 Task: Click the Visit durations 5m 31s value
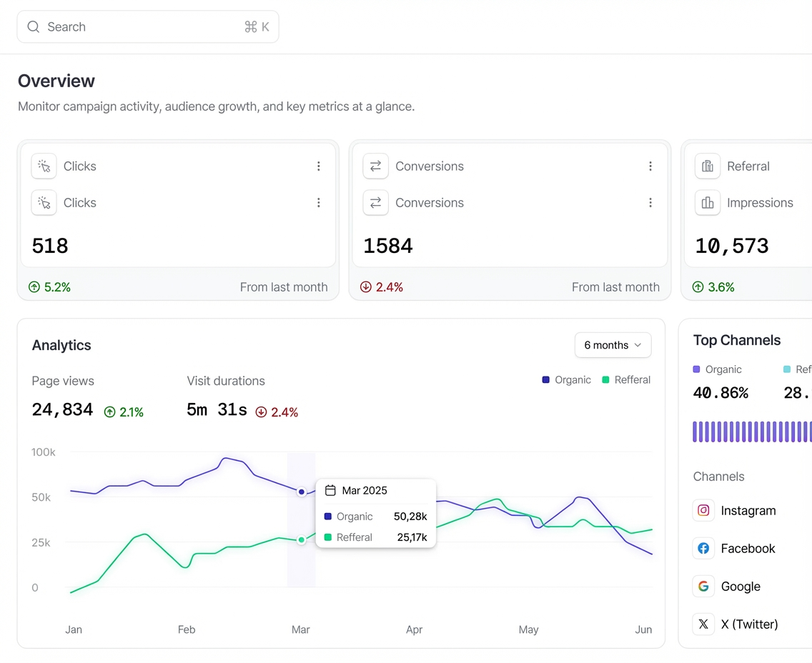tap(217, 410)
